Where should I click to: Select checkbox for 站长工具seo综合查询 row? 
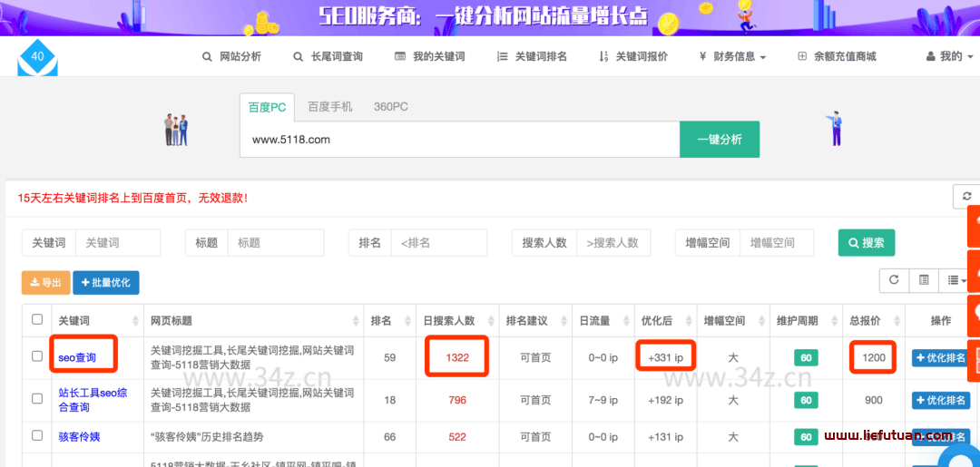click(37, 398)
